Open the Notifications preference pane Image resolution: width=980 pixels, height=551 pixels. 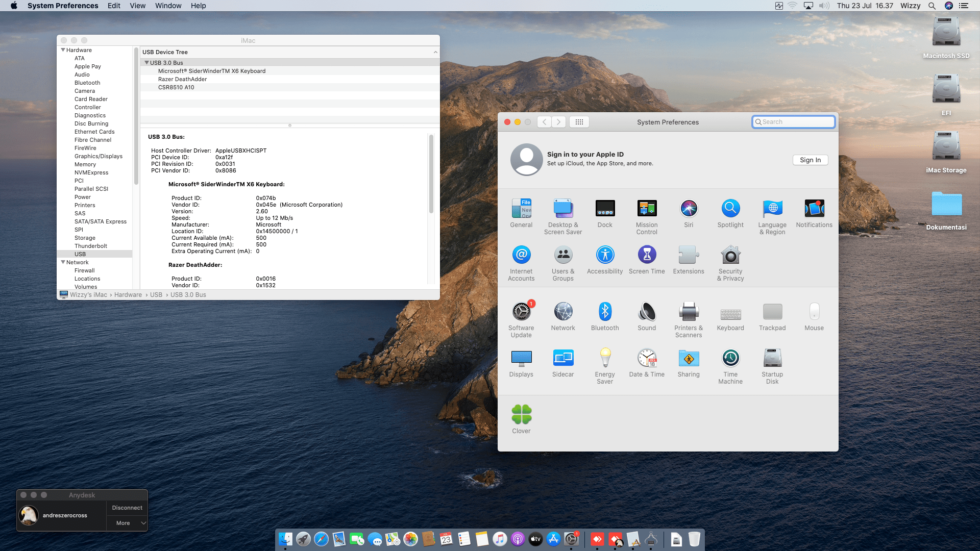(814, 213)
